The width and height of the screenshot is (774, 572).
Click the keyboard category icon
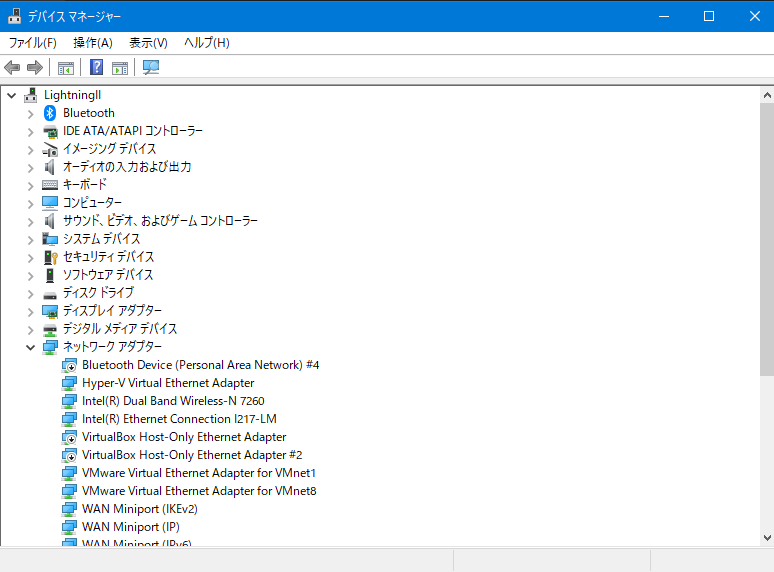(50, 185)
